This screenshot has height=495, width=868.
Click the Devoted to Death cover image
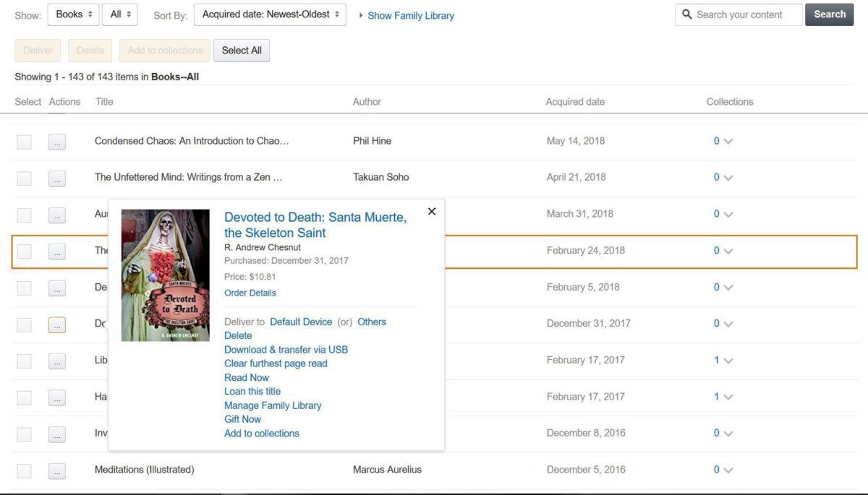[x=165, y=275]
